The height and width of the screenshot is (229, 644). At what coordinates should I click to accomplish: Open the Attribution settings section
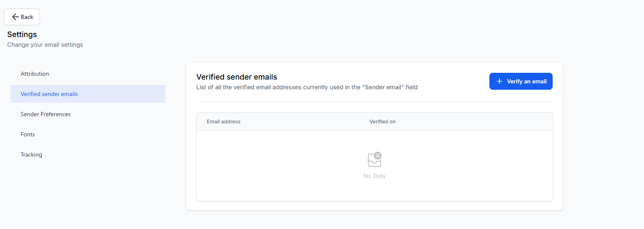(x=35, y=74)
